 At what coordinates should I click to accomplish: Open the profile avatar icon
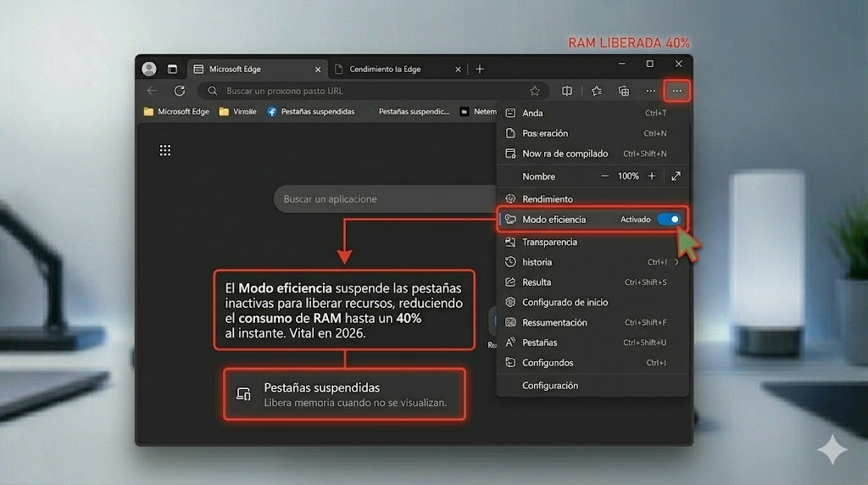pyautogui.click(x=149, y=69)
